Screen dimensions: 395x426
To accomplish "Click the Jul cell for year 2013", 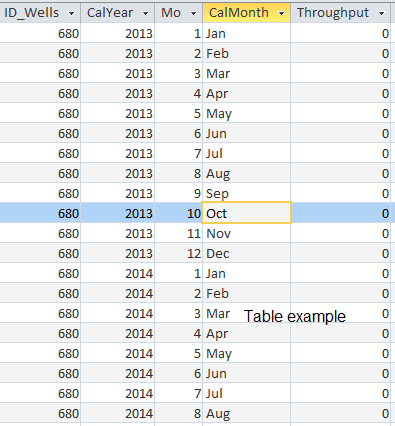I will pyautogui.click(x=247, y=153).
